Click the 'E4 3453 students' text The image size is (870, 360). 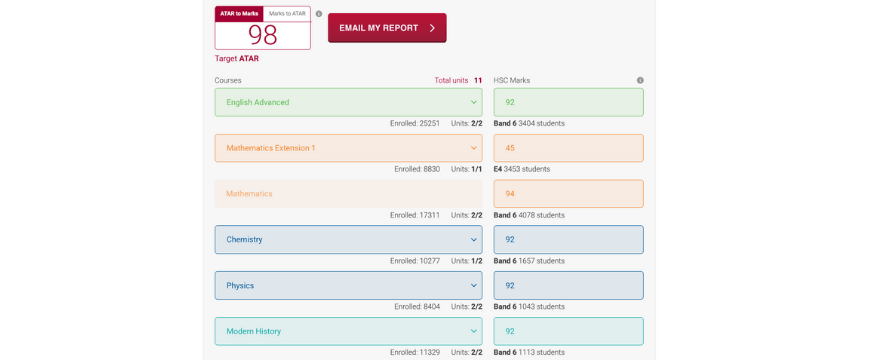point(522,169)
